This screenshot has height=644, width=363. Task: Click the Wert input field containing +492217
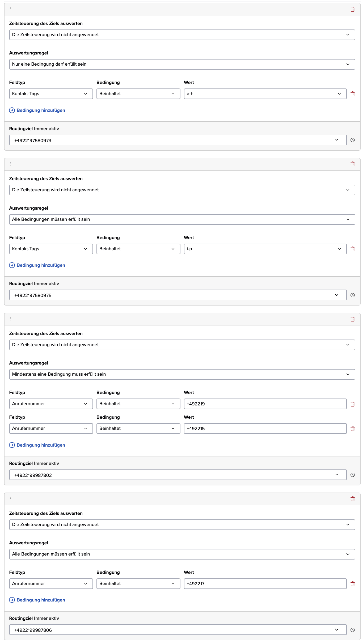[x=265, y=584]
